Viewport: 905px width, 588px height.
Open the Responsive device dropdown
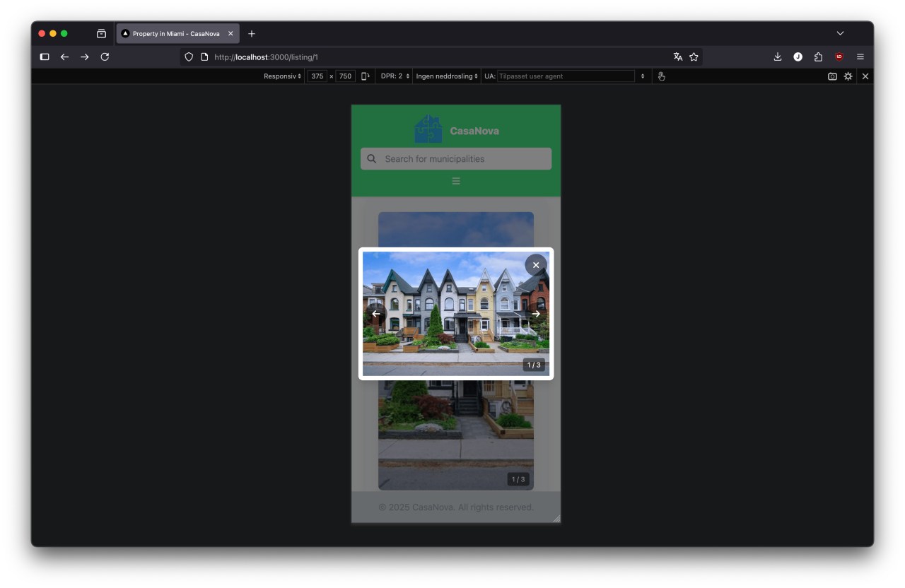click(281, 76)
